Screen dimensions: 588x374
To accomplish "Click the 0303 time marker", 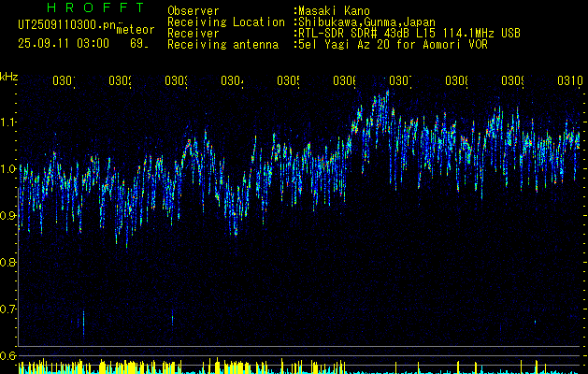I will click(x=176, y=80).
